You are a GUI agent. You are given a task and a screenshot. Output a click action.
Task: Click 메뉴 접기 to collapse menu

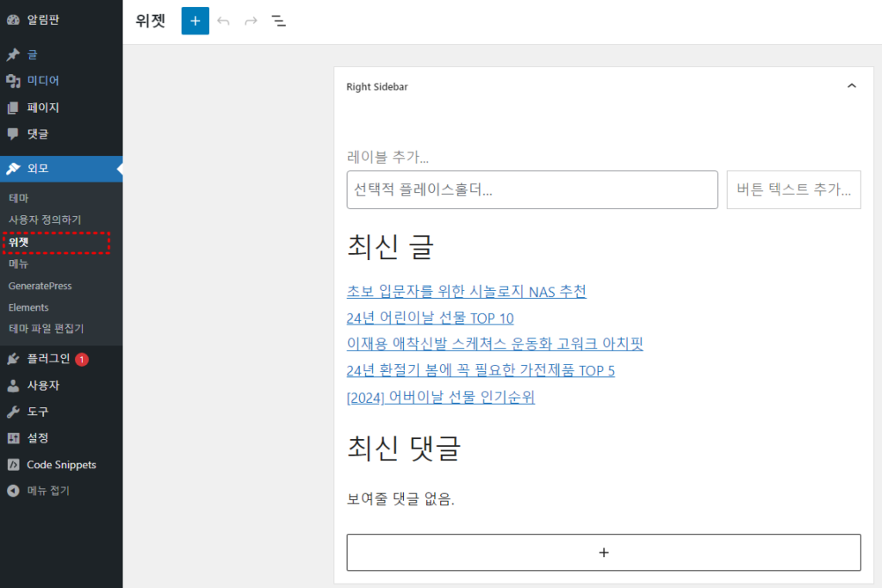coord(48,491)
